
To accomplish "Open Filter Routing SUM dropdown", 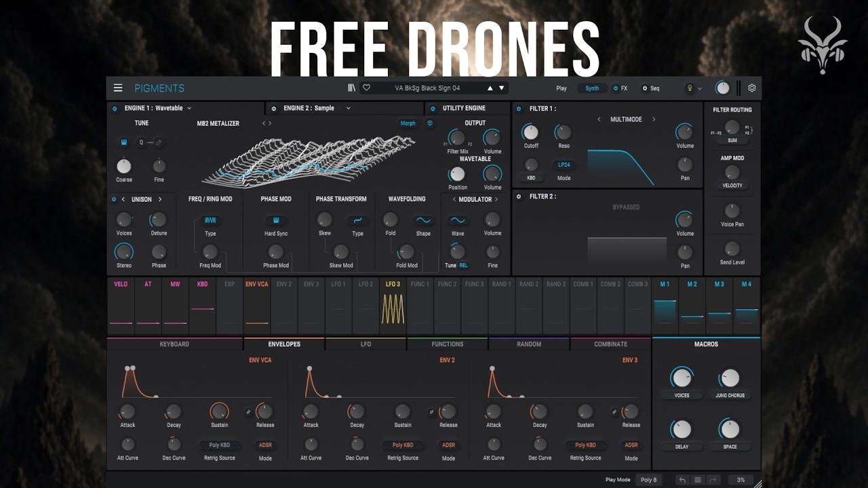I will pyautogui.click(x=732, y=140).
